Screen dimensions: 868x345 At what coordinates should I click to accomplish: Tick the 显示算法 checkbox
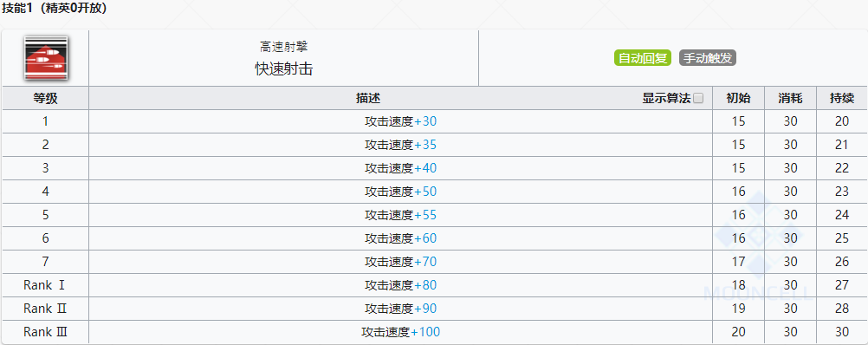[x=698, y=99]
